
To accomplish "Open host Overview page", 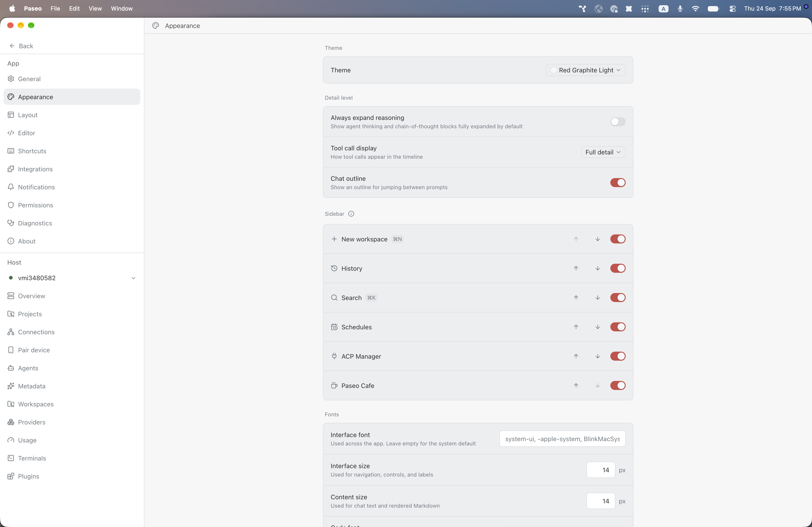I will click(72, 296).
